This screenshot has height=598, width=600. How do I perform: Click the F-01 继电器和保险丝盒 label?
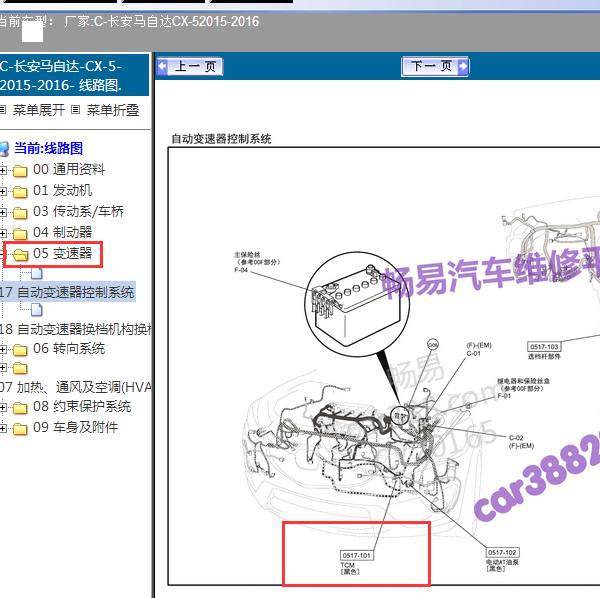tap(523, 388)
